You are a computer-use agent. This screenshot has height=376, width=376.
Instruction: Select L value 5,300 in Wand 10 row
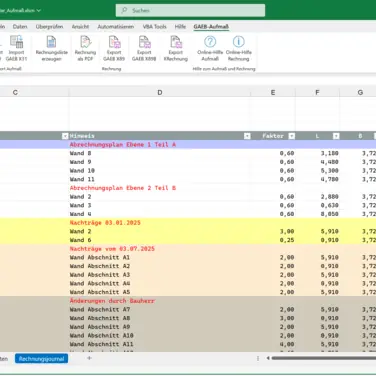[x=317, y=171]
